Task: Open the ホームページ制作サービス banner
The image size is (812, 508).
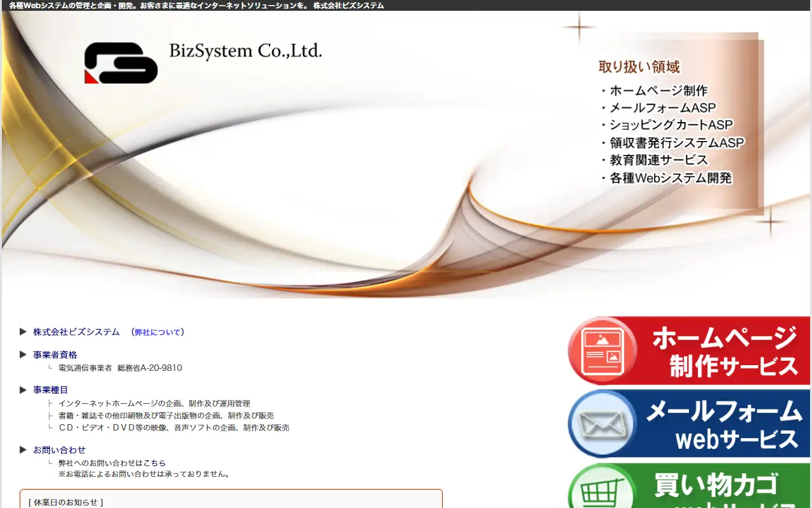Action: pos(690,351)
